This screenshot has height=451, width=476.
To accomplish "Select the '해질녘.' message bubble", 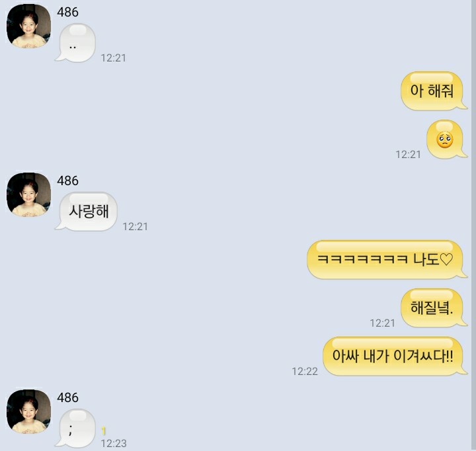I will [434, 307].
